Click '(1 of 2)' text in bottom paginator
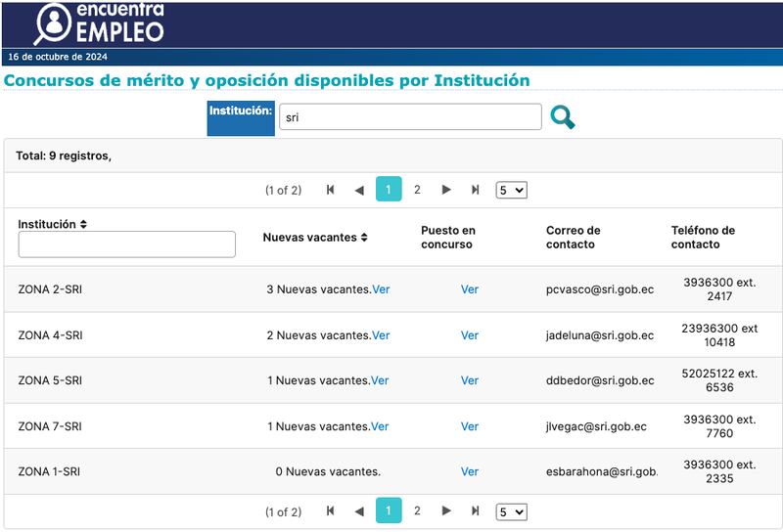The image size is (783, 532). (283, 512)
